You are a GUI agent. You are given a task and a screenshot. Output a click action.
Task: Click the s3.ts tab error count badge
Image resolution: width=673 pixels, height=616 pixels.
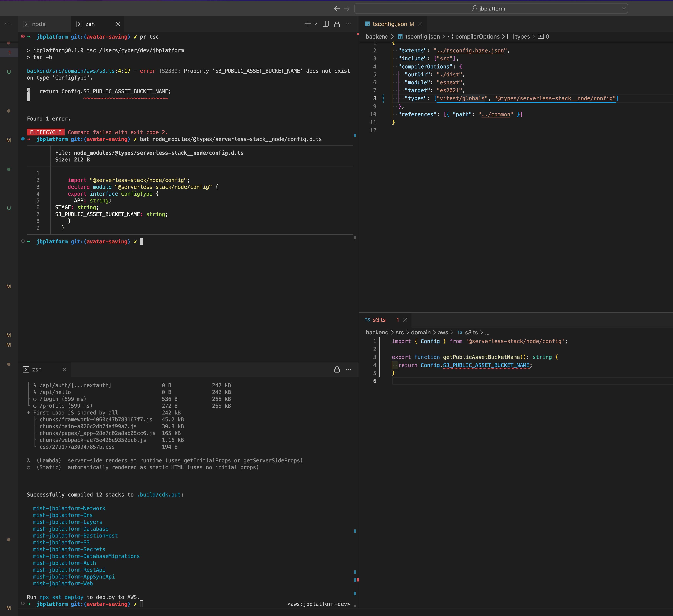tap(398, 320)
